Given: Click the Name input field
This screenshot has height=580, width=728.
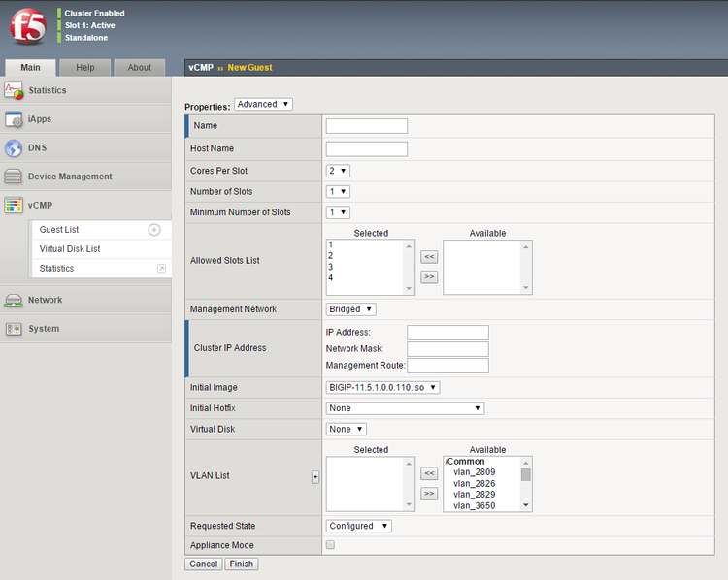Looking at the screenshot, I should point(366,126).
